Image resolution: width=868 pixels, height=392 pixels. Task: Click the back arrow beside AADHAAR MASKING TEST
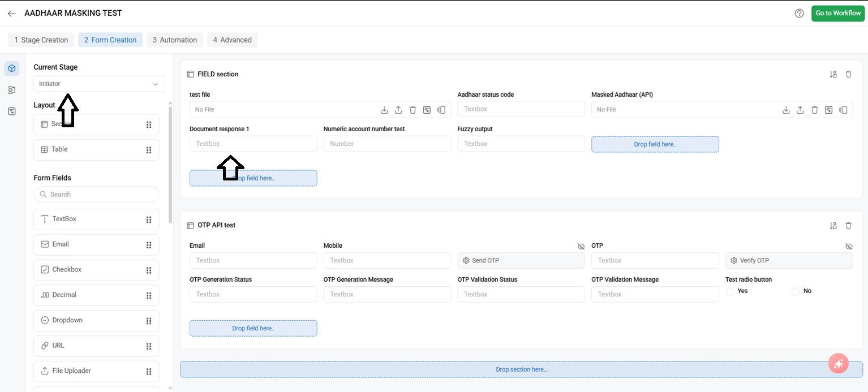12,13
